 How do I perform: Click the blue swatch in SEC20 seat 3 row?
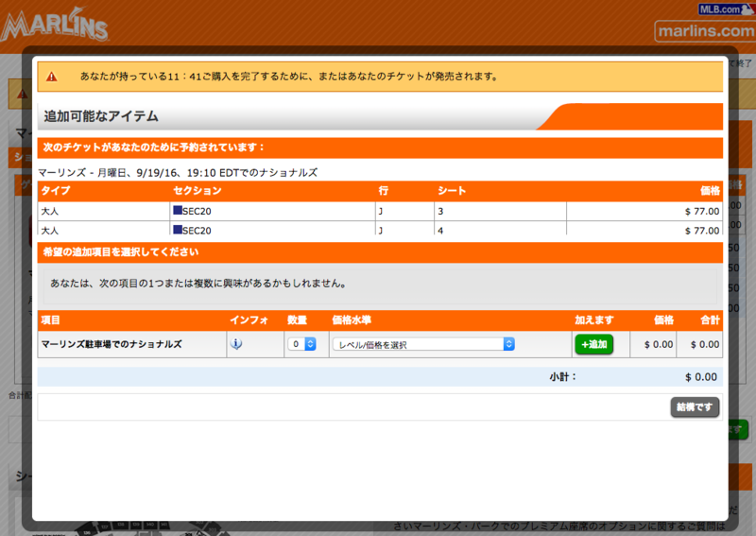click(x=178, y=211)
